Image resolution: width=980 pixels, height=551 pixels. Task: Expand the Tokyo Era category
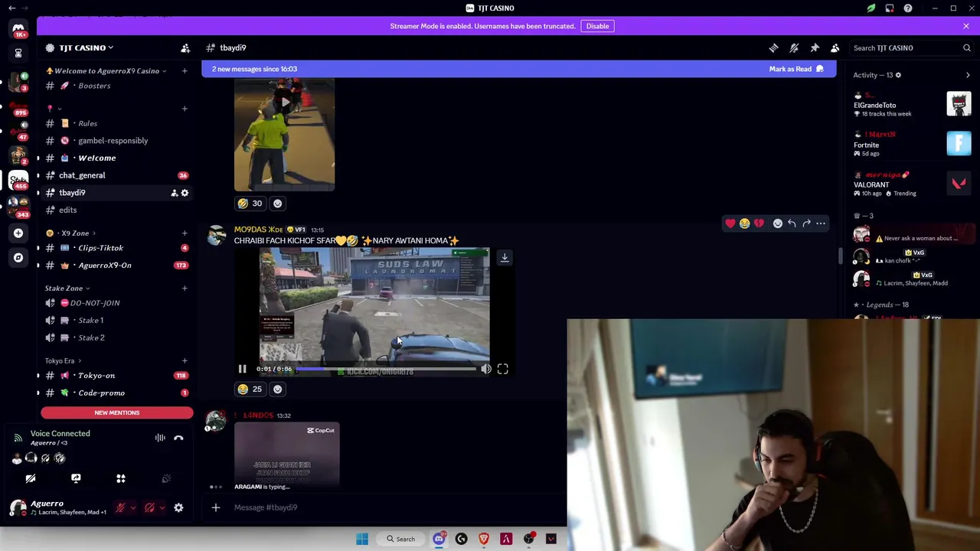[64, 360]
